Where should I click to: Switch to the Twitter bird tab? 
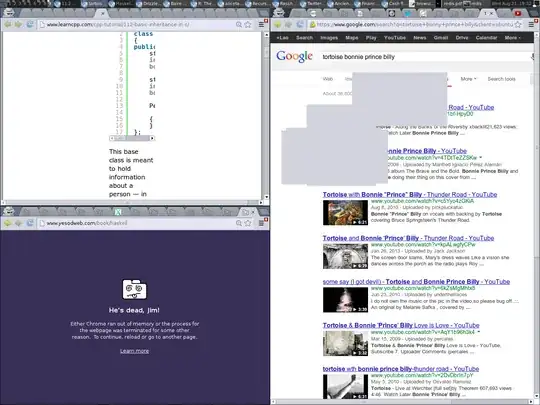click(x=407, y=14)
